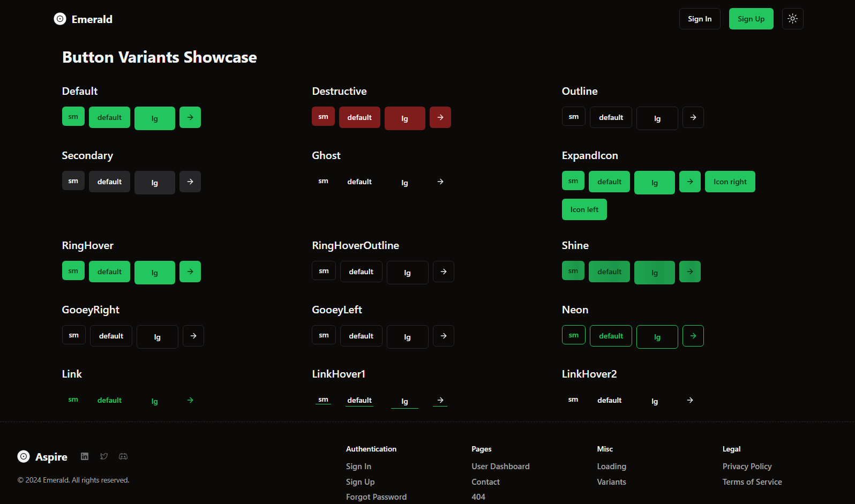The height and width of the screenshot is (504, 855).
Task: Open the Contact footer link
Action: 485,482
